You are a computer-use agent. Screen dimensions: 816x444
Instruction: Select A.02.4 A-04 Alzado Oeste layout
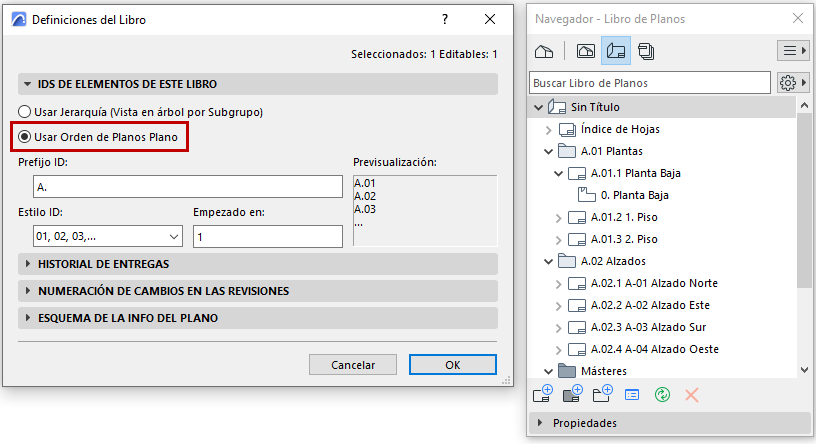coord(655,349)
